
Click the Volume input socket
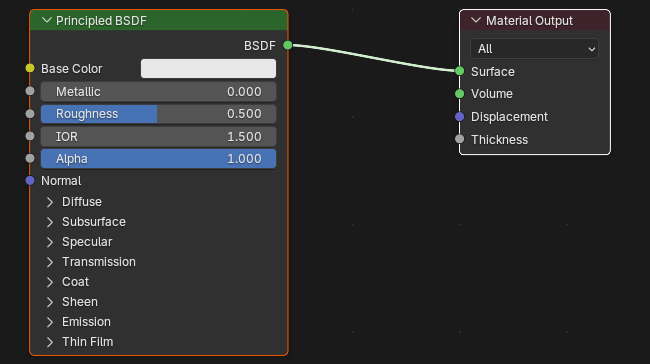[x=459, y=94]
